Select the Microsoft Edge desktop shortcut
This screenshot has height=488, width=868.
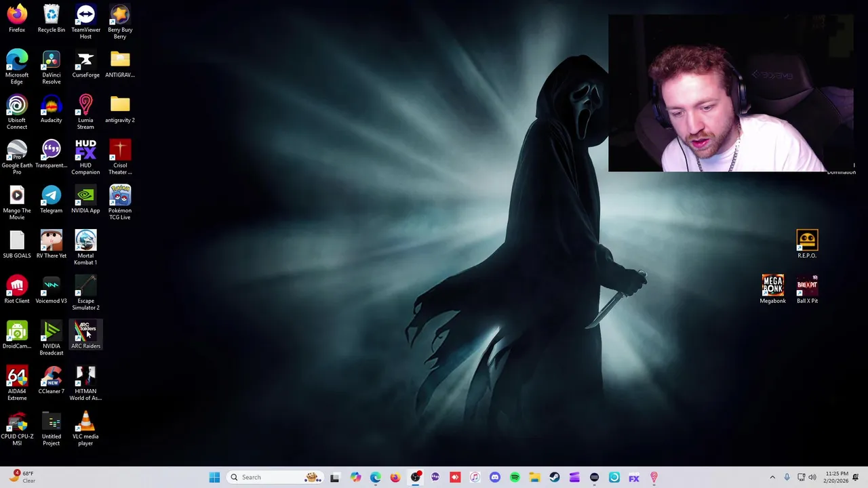(17, 67)
